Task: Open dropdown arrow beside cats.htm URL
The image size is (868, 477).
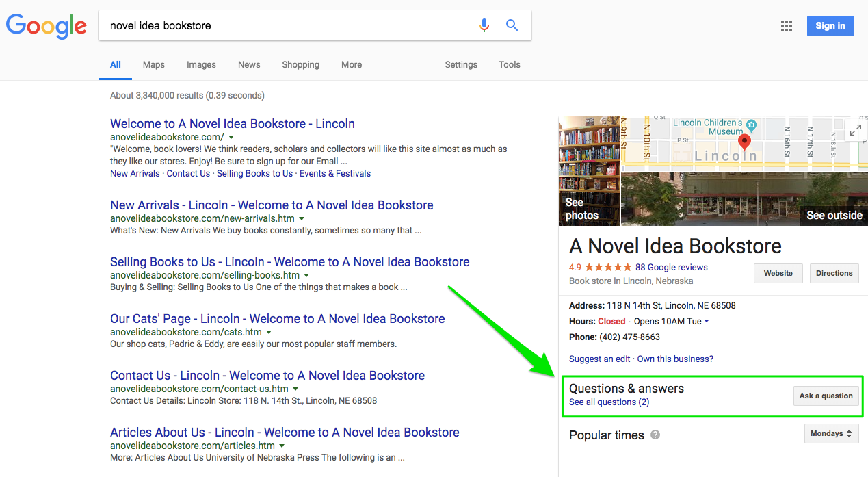Action: click(x=269, y=332)
